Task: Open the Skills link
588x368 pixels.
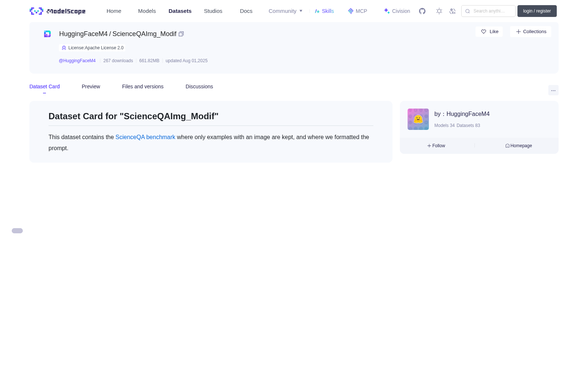Action: pyautogui.click(x=325, y=11)
